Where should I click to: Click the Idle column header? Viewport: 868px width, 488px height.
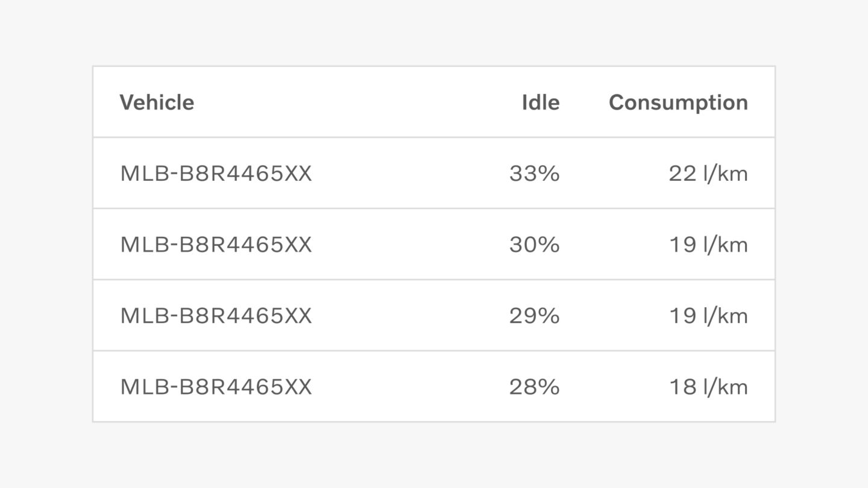click(540, 102)
